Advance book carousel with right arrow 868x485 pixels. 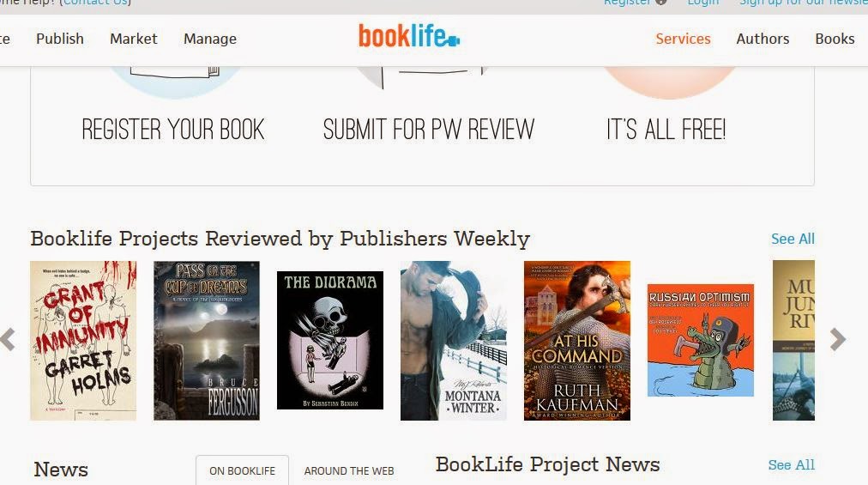[838, 339]
